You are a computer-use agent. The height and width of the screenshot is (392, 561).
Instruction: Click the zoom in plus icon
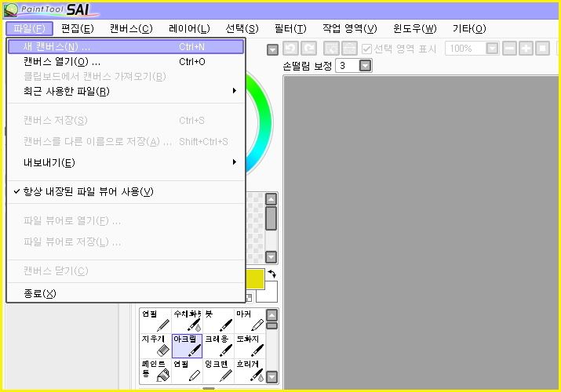526,49
